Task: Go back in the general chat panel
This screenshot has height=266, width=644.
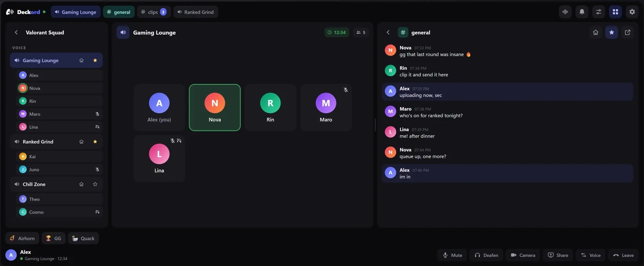Action: point(388,32)
